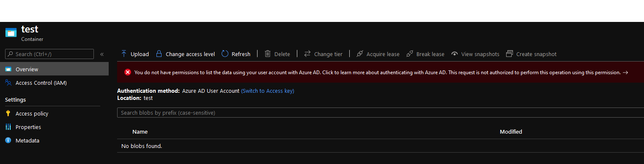644x164 pixels.
Task: Sort by the Modified column header
Action: 511,132
